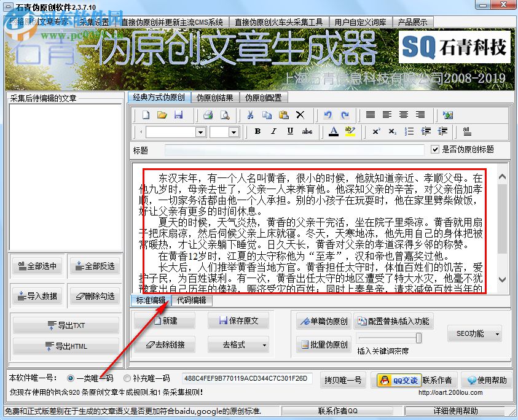Toggle the 是否伪原创标题 checkbox
518x420 pixels.
click(435, 150)
